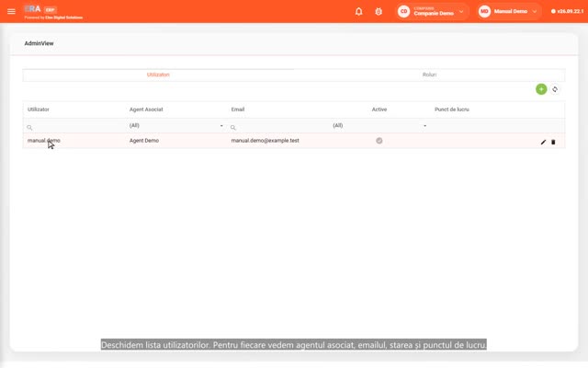588x368 pixels.
Task: Click the Active status indicator for manual.demo
Action: (379, 141)
